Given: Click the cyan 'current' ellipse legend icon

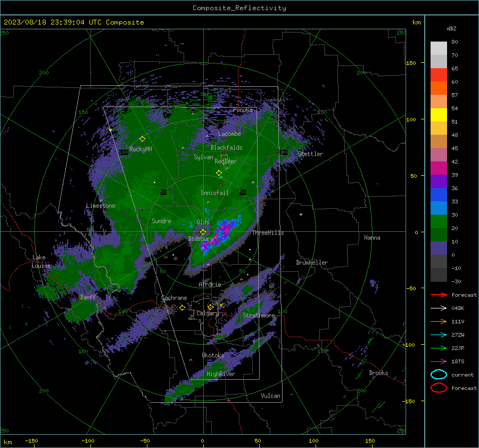Looking at the screenshot, I should 439,374.
